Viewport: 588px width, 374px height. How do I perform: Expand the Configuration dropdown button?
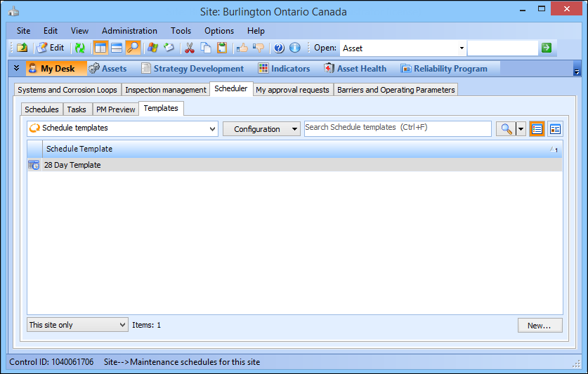coord(261,129)
